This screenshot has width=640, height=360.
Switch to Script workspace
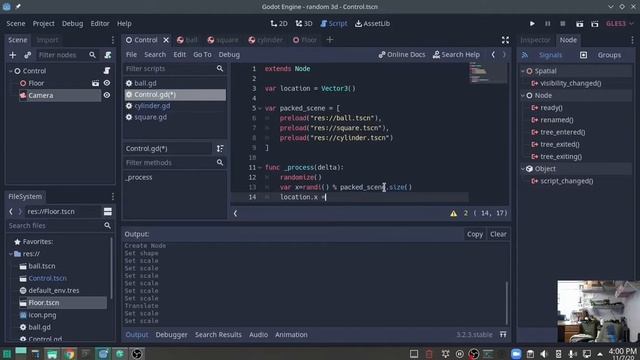click(x=334, y=24)
